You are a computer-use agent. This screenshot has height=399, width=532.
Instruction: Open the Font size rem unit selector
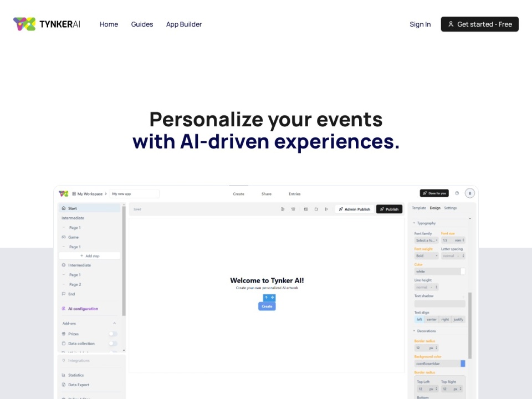coord(459,240)
